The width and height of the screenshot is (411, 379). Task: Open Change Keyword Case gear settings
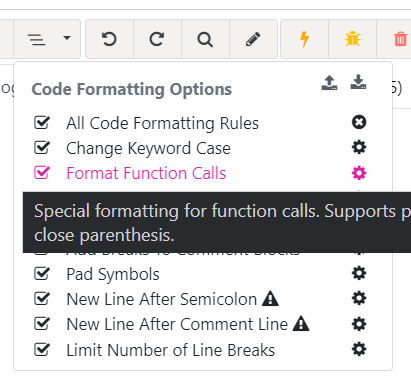pos(359,147)
